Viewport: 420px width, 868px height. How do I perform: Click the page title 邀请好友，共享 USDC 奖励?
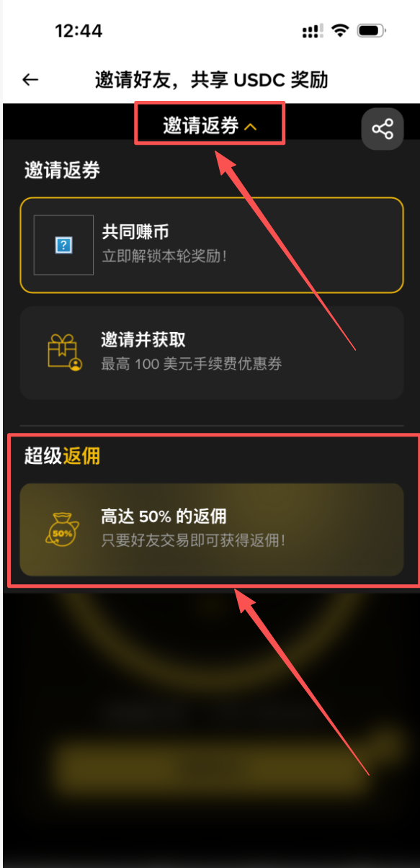(x=211, y=79)
